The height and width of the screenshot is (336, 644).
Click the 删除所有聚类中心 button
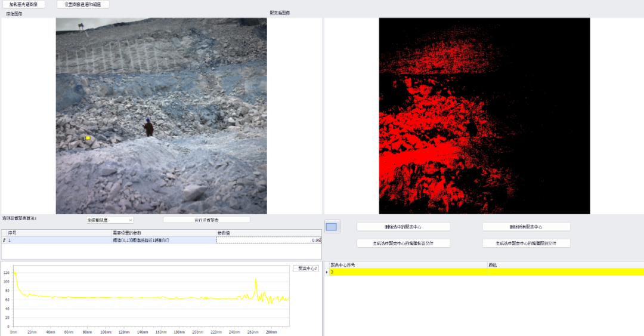[526, 227]
